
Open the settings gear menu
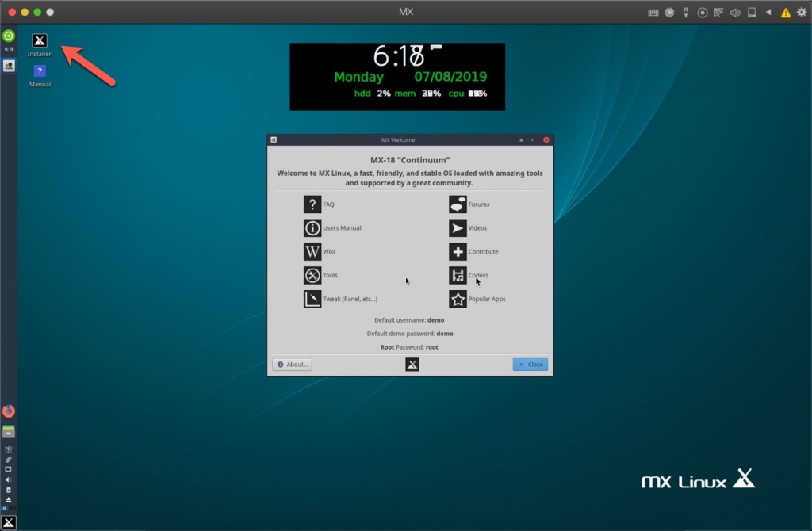802,12
